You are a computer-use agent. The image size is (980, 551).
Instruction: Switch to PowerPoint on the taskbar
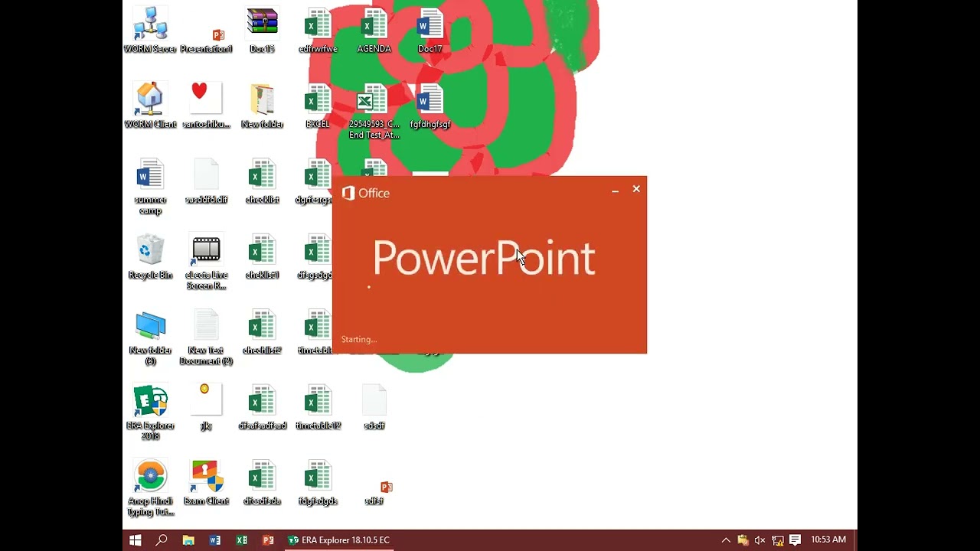pyautogui.click(x=268, y=540)
